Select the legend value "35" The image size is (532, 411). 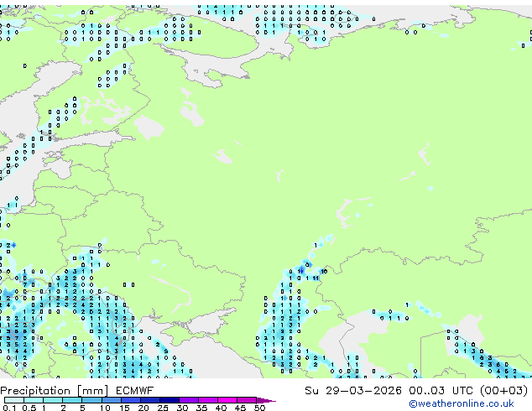pos(201,408)
